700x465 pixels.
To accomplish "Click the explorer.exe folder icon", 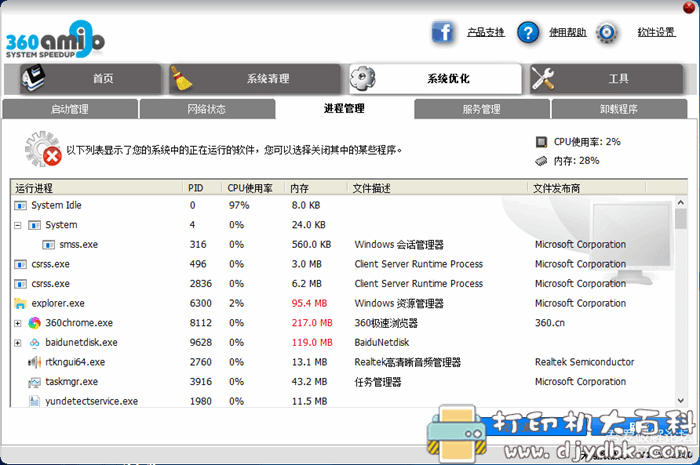I will [20, 303].
